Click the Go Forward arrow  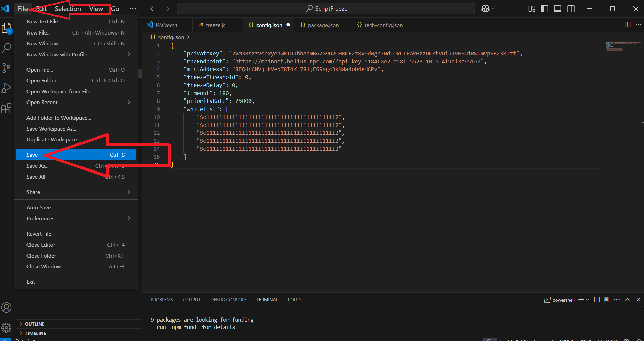pos(166,9)
